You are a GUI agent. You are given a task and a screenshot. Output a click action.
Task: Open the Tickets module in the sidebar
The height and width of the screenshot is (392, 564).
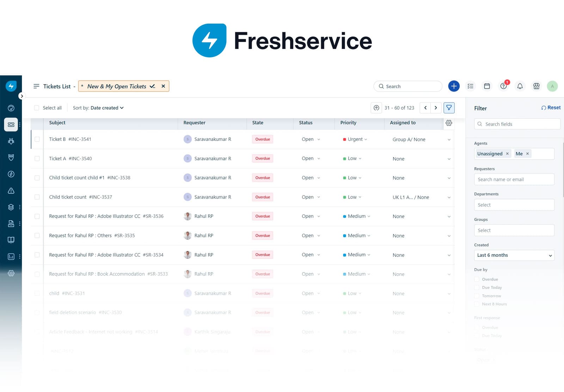point(11,124)
